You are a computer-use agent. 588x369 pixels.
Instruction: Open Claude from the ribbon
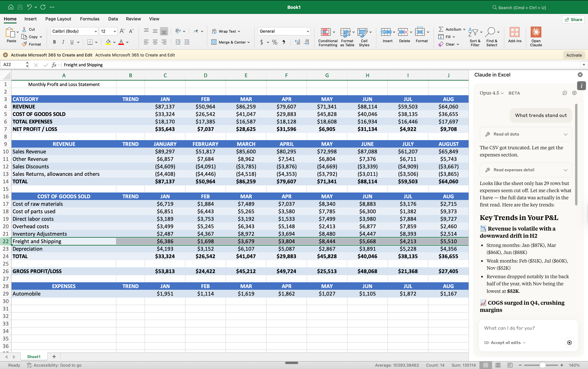(x=536, y=37)
